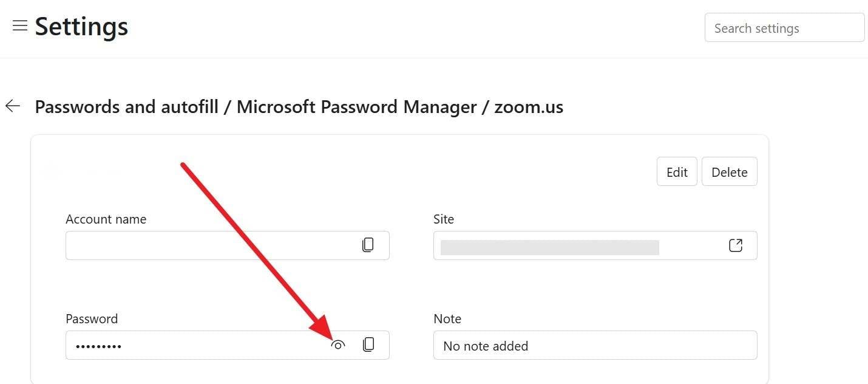The width and height of the screenshot is (868, 384).
Task: Click the 'No note added' Note field
Action: pos(595,346)
